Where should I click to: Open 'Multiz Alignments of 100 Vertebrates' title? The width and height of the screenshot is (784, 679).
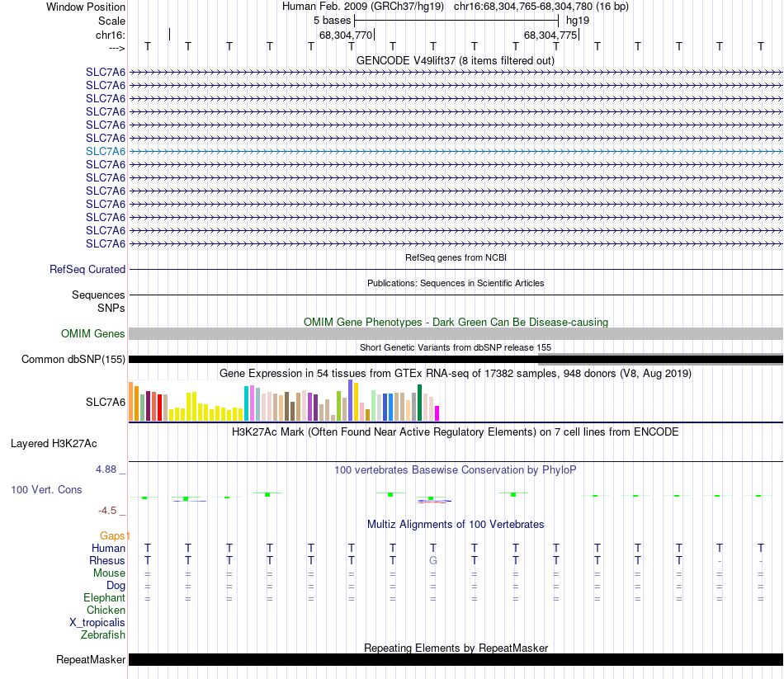point(456,525)
